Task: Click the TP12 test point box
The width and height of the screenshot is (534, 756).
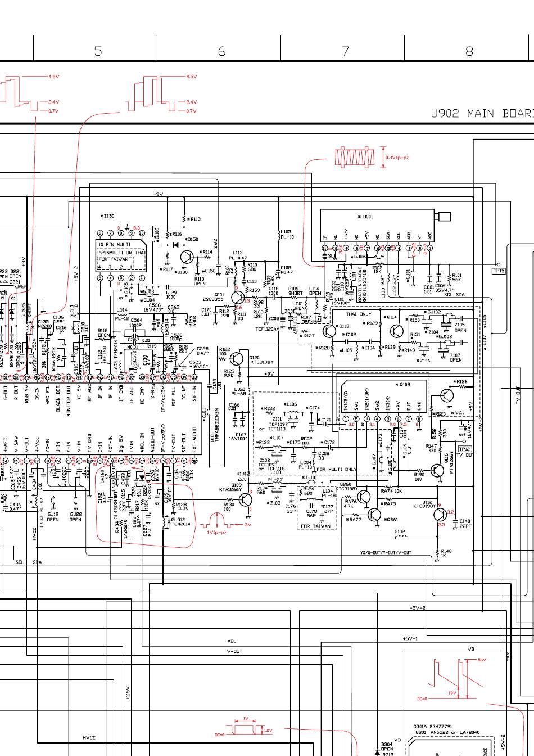Action: click(464, 449)
